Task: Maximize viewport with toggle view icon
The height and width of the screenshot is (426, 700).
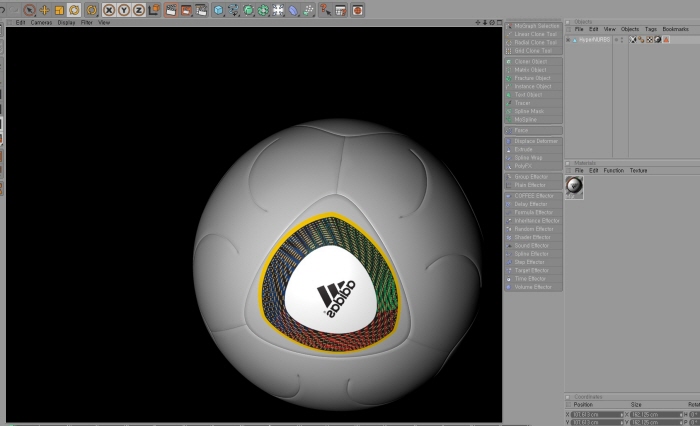Action: click(499, 22)
